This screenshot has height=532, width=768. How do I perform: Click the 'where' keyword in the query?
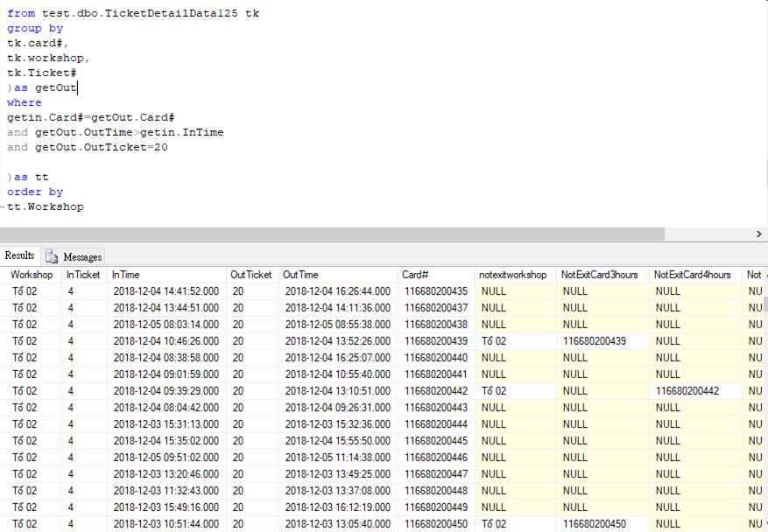pos(25,102)
